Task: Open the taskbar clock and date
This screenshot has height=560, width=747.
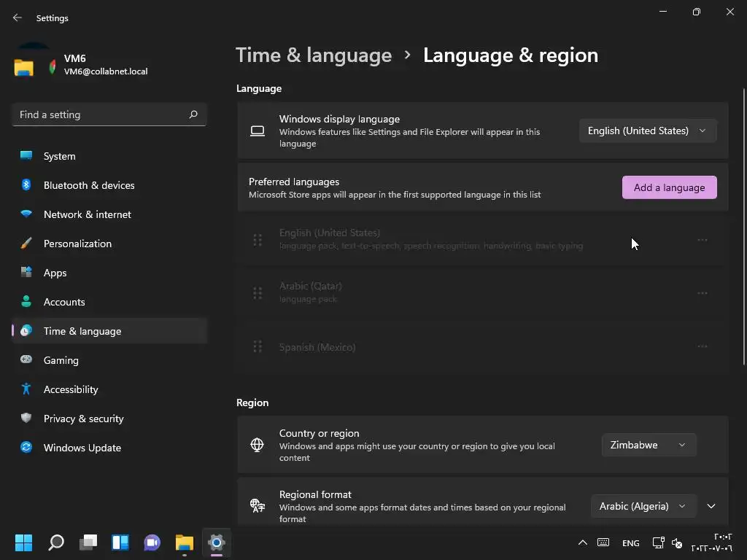Action: 712,542
